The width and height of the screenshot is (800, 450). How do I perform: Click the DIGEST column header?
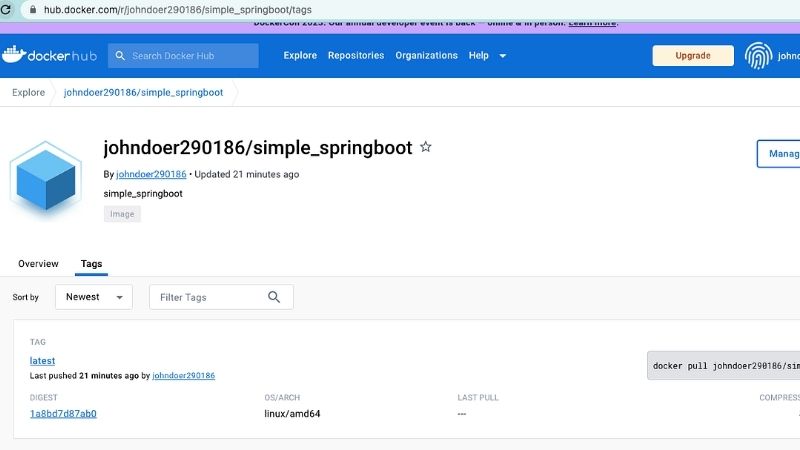43,397
